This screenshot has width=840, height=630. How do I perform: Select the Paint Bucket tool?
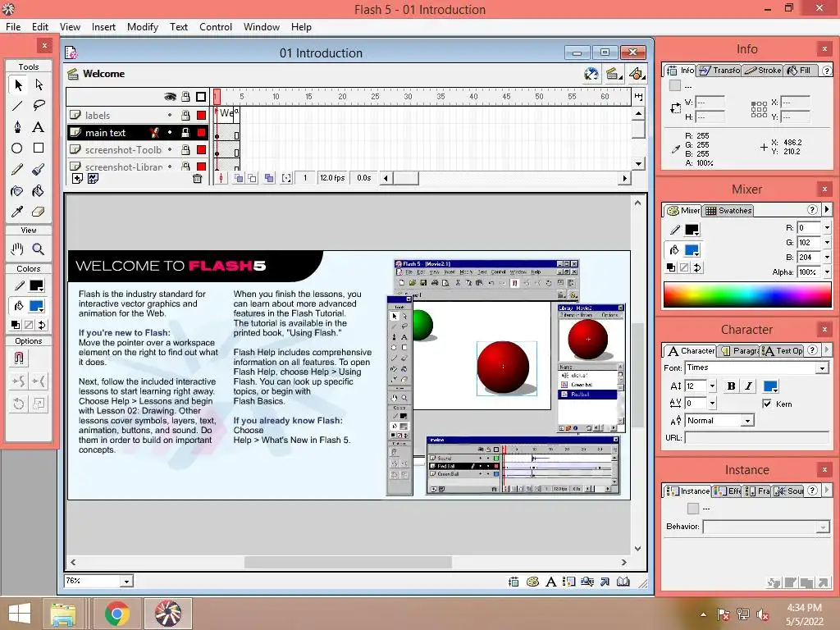[39, 190]
